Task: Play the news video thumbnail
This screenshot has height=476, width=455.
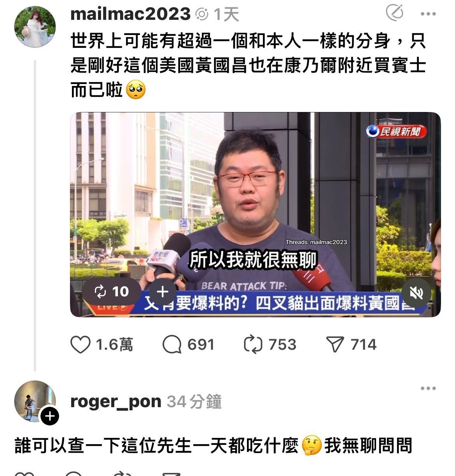Action: (x=255, y=215)
